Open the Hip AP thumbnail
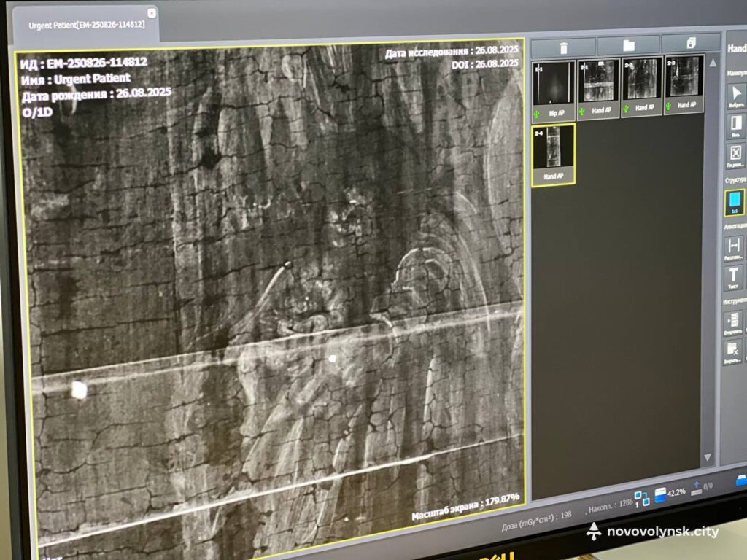 554,87
